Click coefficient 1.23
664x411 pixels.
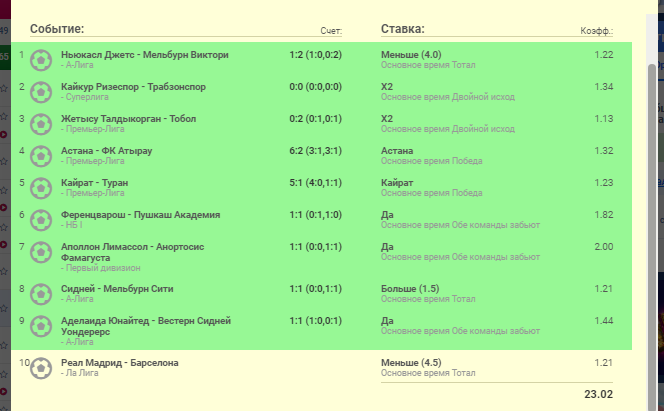click(603, 182)
